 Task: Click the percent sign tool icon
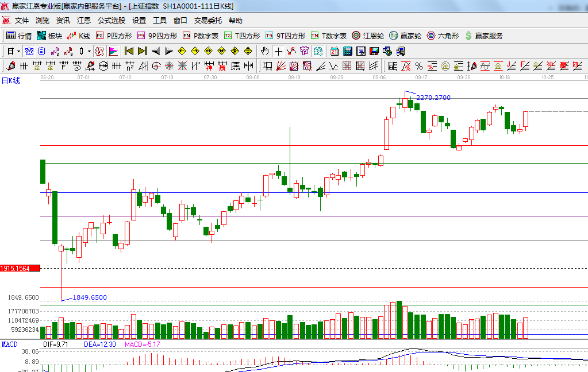[x=419, y=66]
